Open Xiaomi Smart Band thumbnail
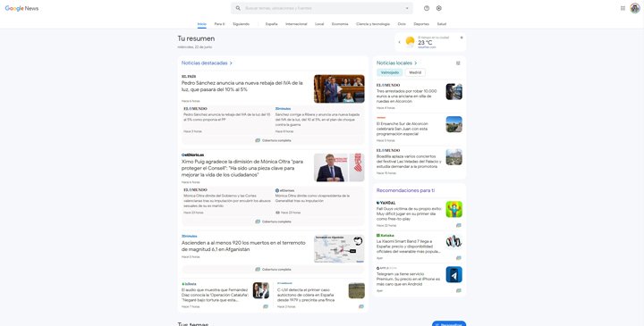Viewport: 644px width, 326px height. [x=453, y=242]
